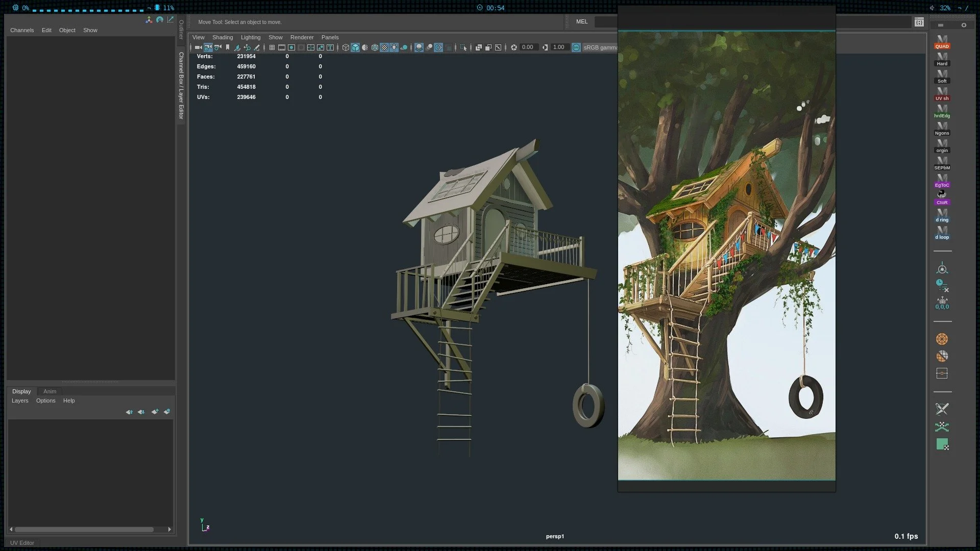Run the Ngons shelf script
This screenshot has width=980, height=551.
[942, 129]
